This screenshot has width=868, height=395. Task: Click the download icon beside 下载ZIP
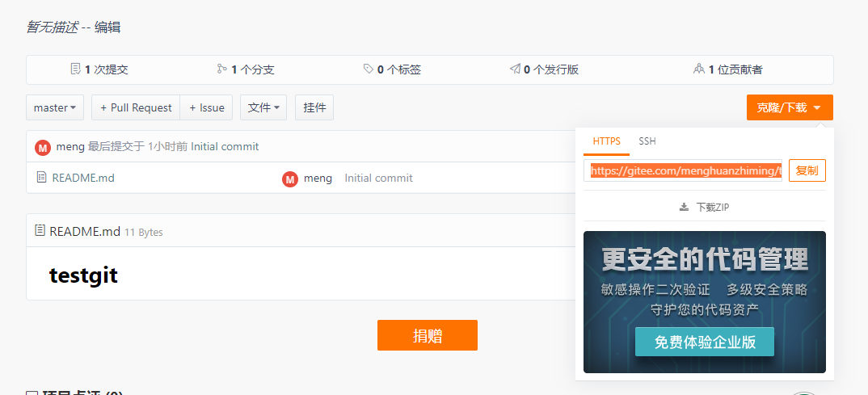(685, 207)
